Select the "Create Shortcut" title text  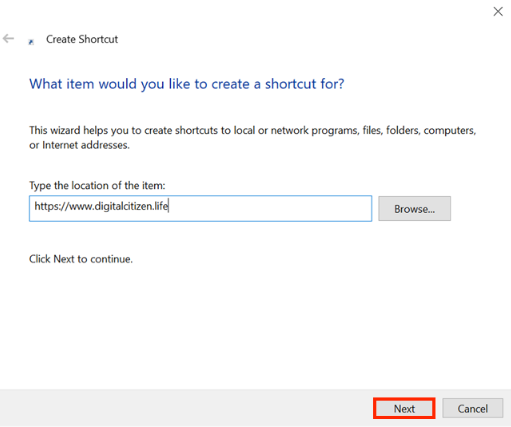(x=82, y=39)
